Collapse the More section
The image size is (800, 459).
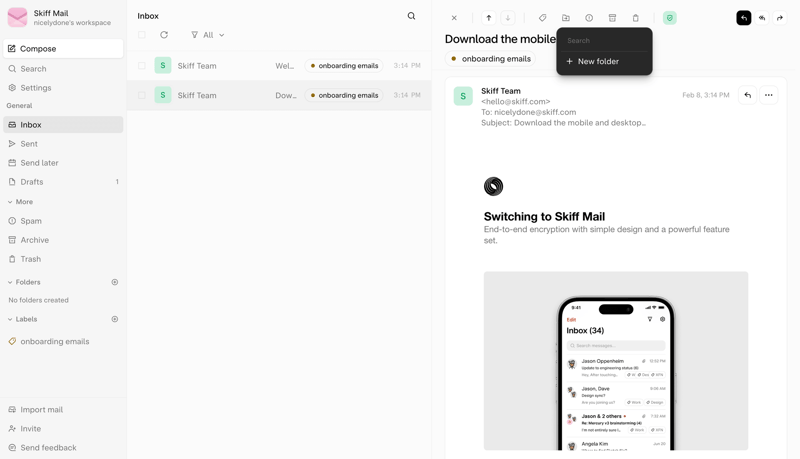tap(20, 202)
